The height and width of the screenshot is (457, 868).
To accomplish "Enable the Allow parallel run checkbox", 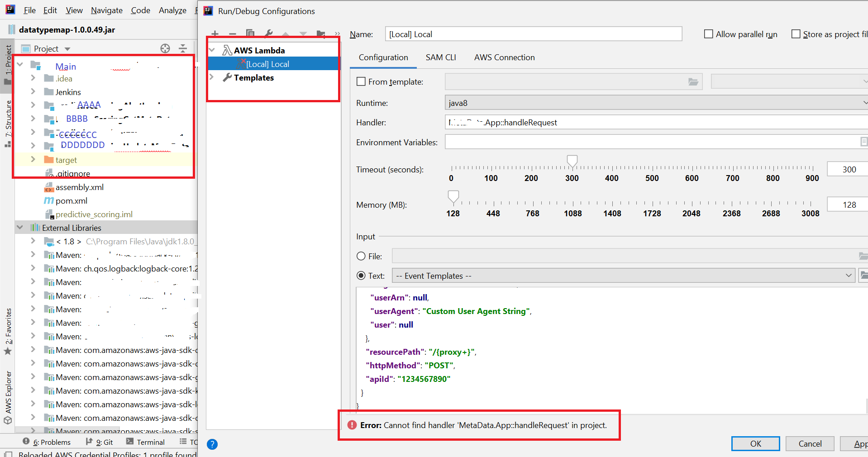I will click(708, 33).
